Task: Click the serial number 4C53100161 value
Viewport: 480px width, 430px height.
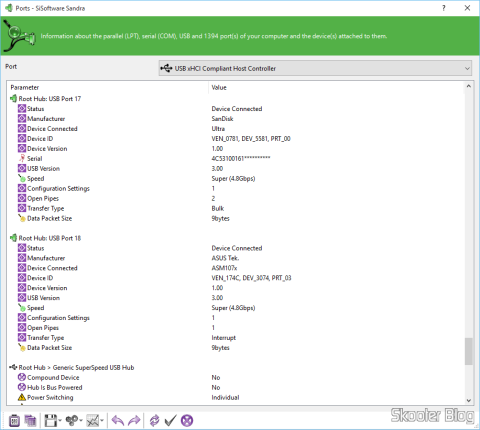Action: 241,158
